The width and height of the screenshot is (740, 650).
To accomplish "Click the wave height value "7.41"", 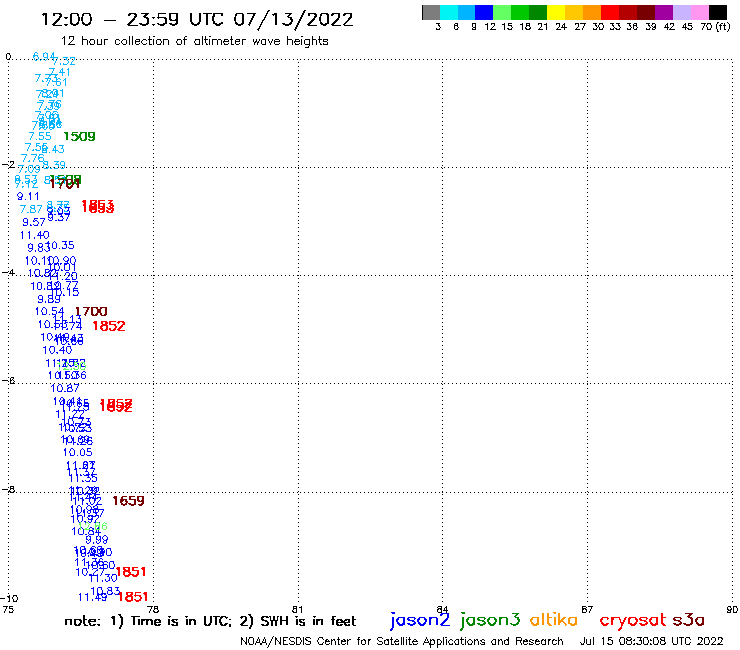I will 59,72.
